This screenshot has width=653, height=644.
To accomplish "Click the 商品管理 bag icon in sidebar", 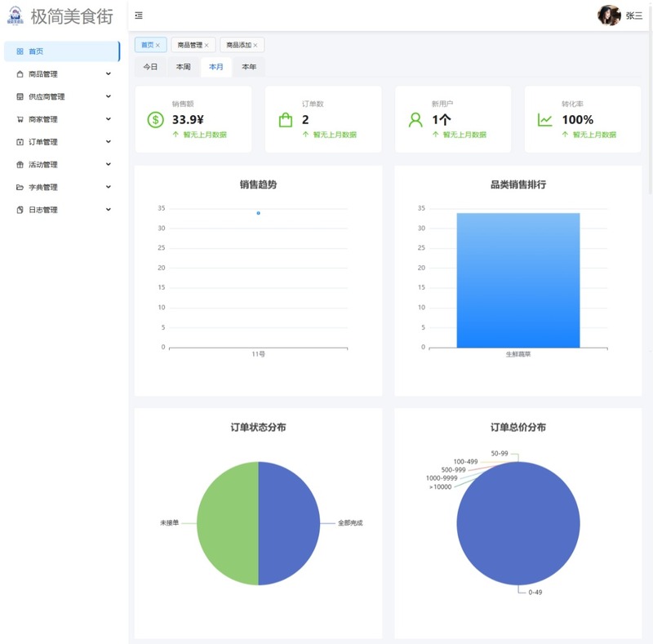I will (20, 74).
